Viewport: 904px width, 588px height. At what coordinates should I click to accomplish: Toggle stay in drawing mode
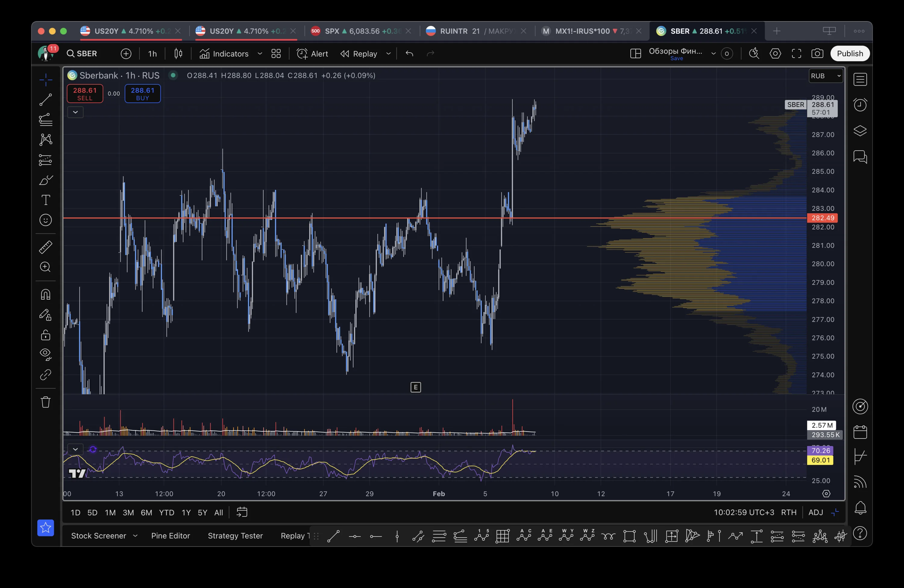click(x=46, y=315)
